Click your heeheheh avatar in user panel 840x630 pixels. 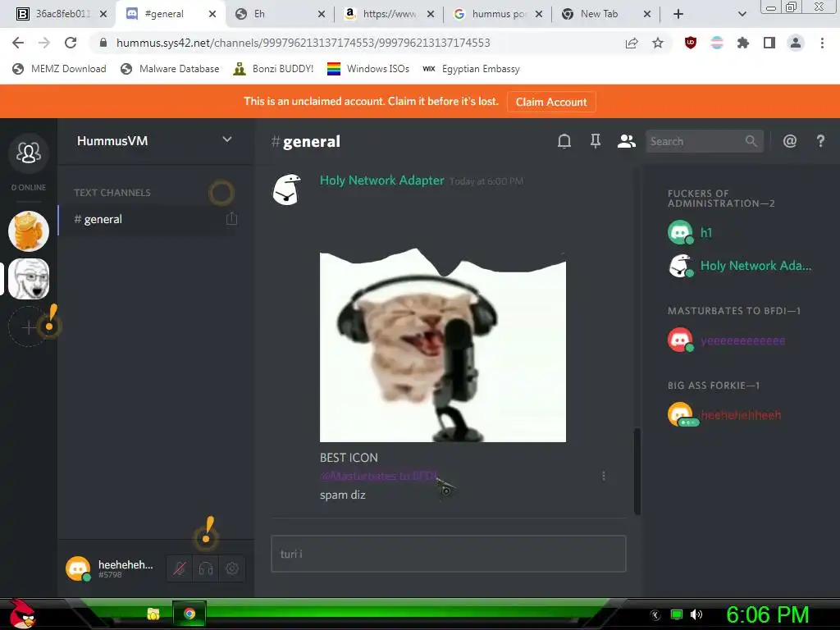(x=78, y=569)
